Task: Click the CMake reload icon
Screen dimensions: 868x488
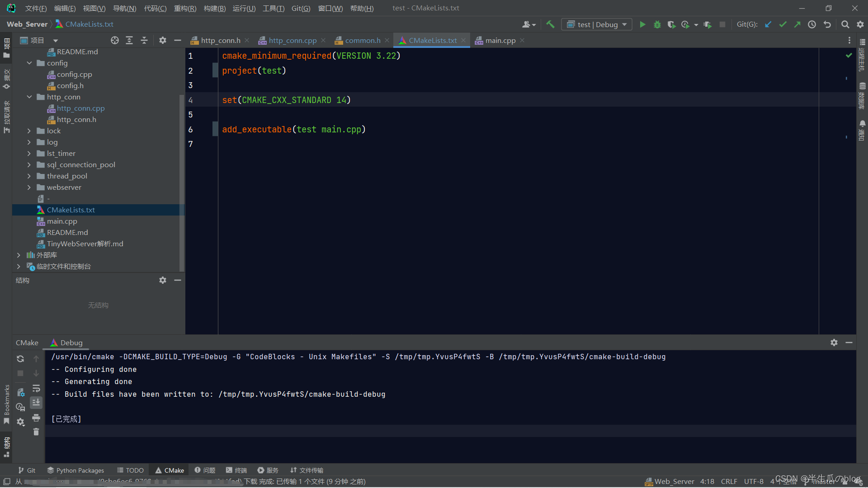Action: pyautogui.click(x=20, y=358)
